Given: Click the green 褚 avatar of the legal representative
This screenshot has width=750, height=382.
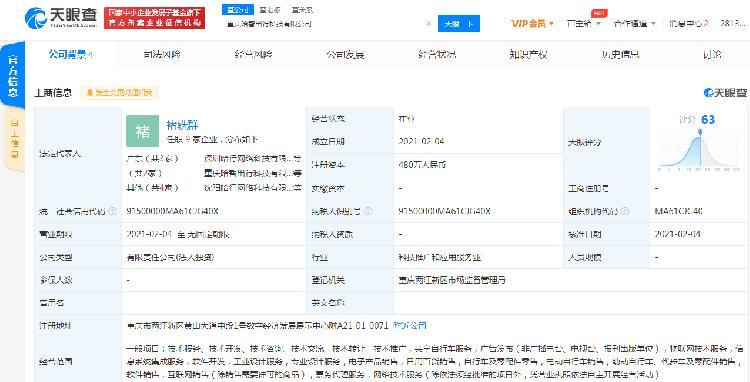Looking at the screenshot, I should click(x=143, y=131).
